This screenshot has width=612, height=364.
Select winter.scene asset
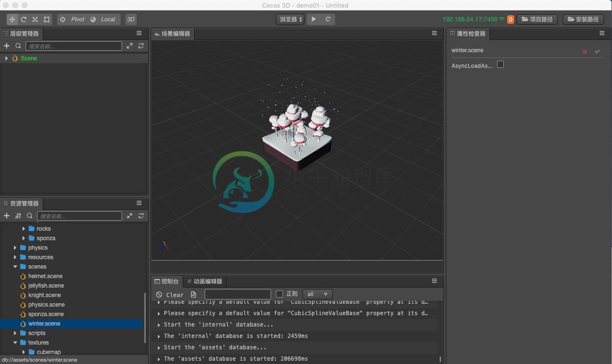coord(71,324)
